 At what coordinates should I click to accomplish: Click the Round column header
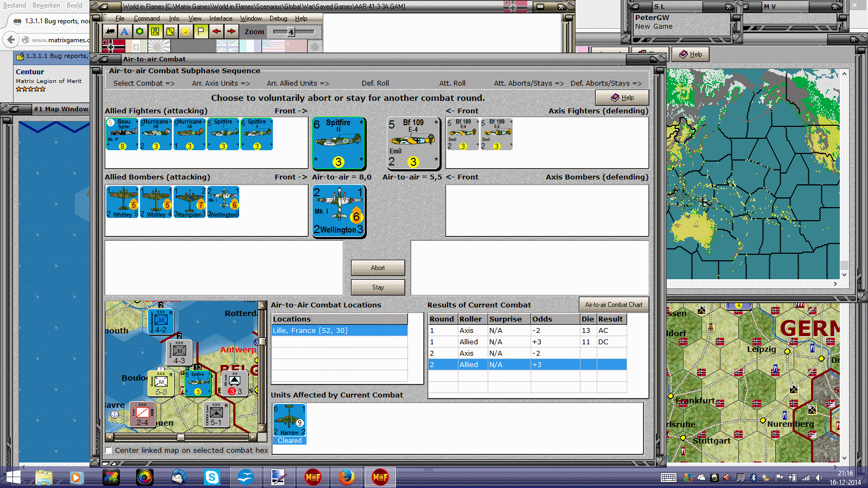[x=443, y=319]
